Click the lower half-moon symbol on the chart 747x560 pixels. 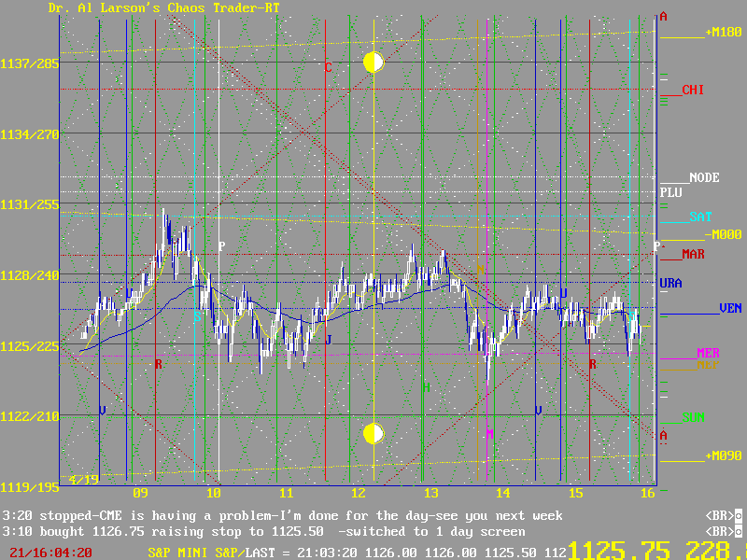tap(373, 433)
